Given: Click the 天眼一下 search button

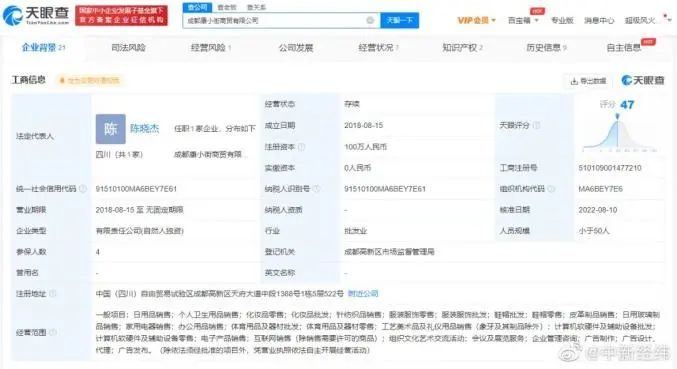Looking at the screenshot, I should click(x=399, y=20).
